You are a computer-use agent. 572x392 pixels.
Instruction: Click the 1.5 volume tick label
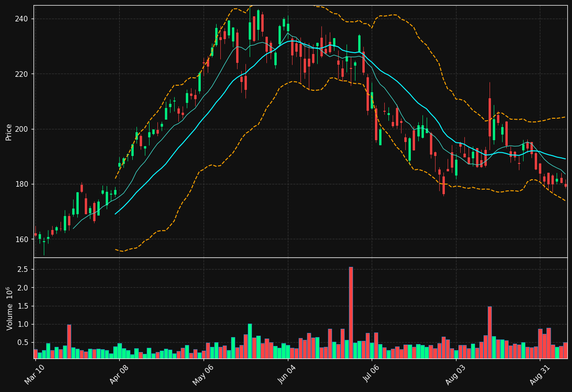tap(23, 306)
